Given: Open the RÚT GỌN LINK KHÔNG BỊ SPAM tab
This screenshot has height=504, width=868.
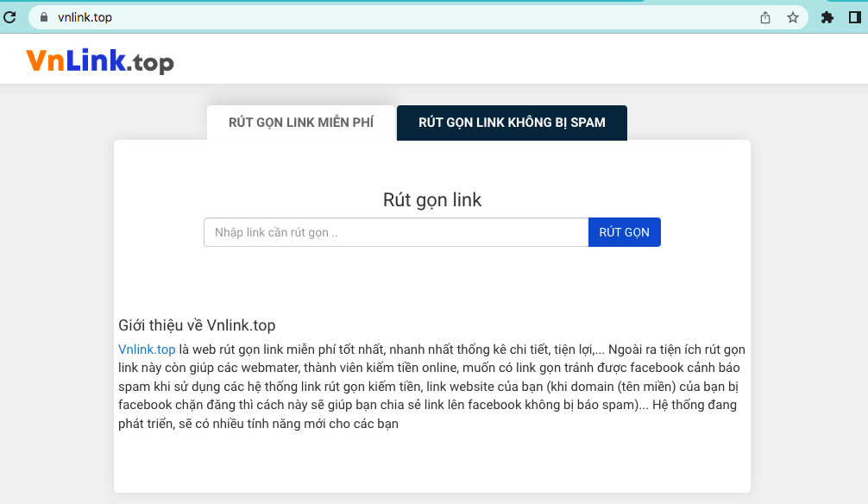Looking at the screenshot, I should [x=512, y=123].
